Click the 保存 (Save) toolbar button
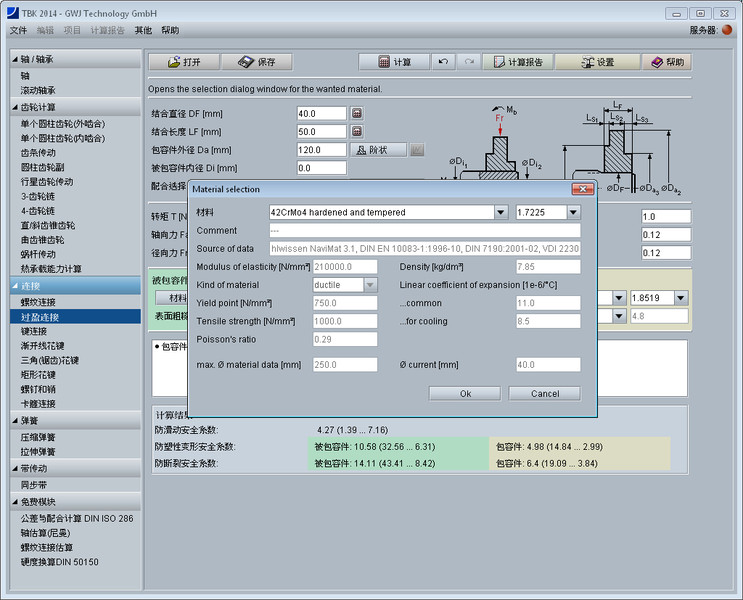743x600 pixels. [x=256, y=62]
